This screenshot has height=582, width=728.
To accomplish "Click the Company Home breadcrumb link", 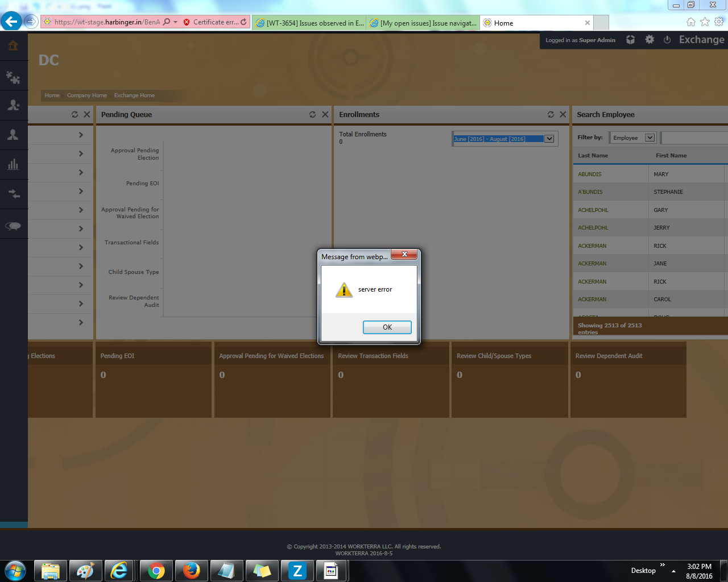I will tap(86, 95).
